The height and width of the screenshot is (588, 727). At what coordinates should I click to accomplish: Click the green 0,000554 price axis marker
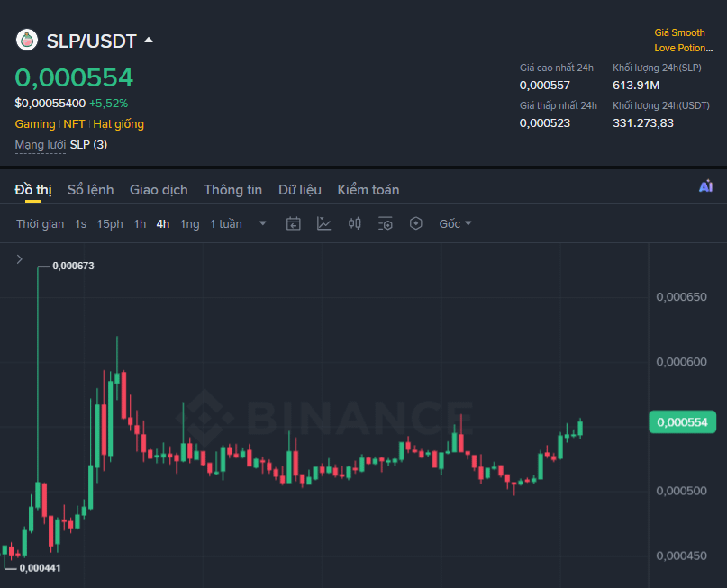[682, 422]
